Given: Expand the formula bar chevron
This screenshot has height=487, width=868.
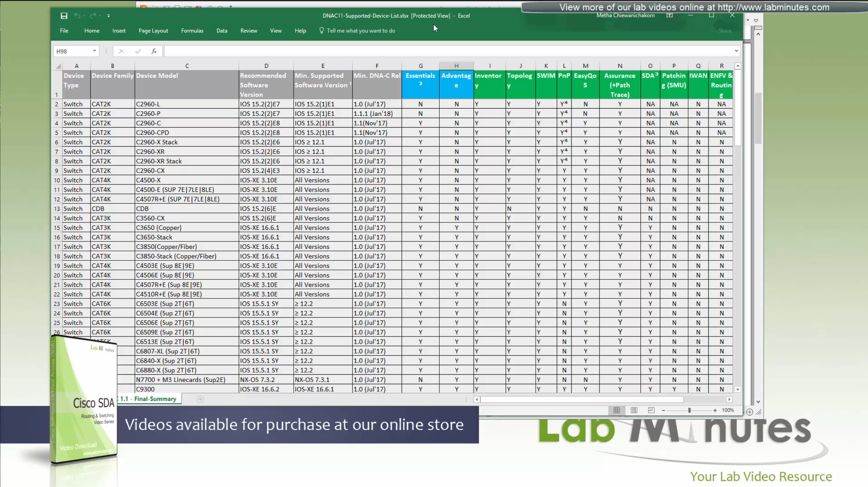Looking at the screenshot, I should tap(736, 51).
